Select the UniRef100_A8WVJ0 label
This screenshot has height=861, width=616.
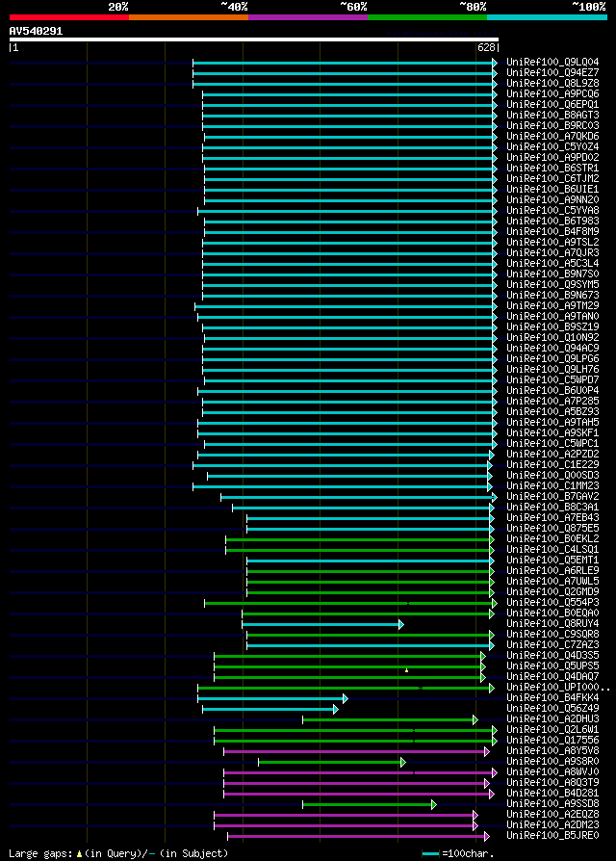[552, 771]
